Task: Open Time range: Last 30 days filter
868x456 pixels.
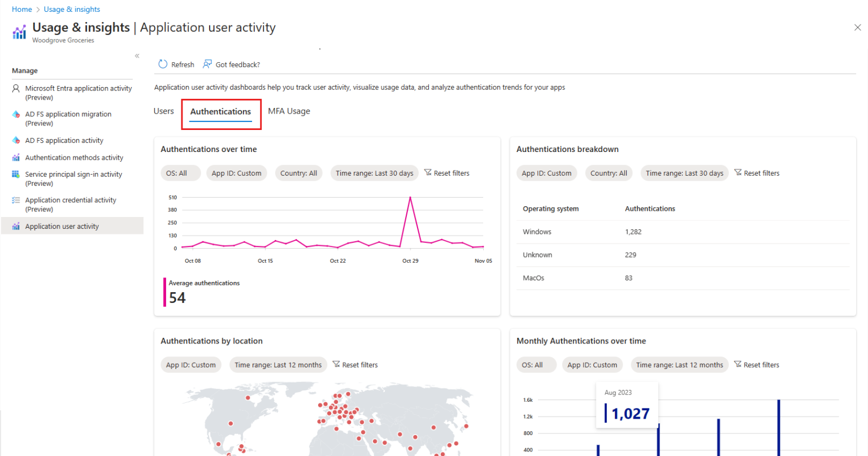Action: click(374, 172)
